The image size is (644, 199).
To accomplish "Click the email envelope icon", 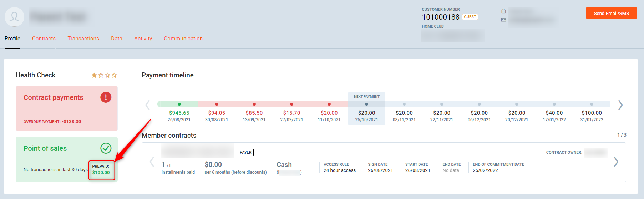I will pos(503,20).
